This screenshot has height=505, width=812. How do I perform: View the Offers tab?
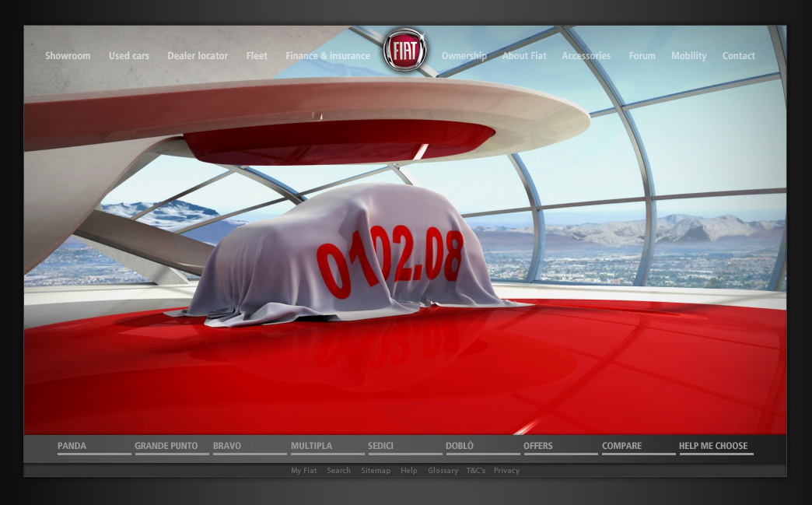click(x=560, y=448)
